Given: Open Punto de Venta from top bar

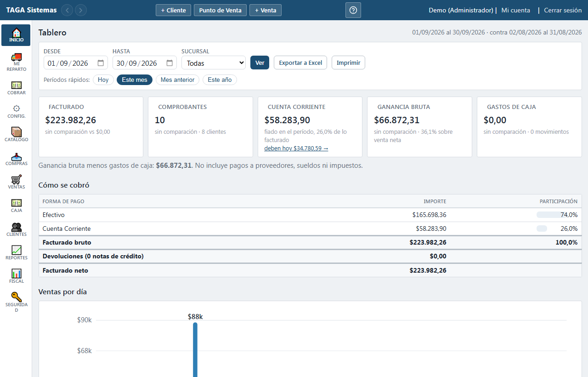Looking at the screenshot, I should point(220,10).
